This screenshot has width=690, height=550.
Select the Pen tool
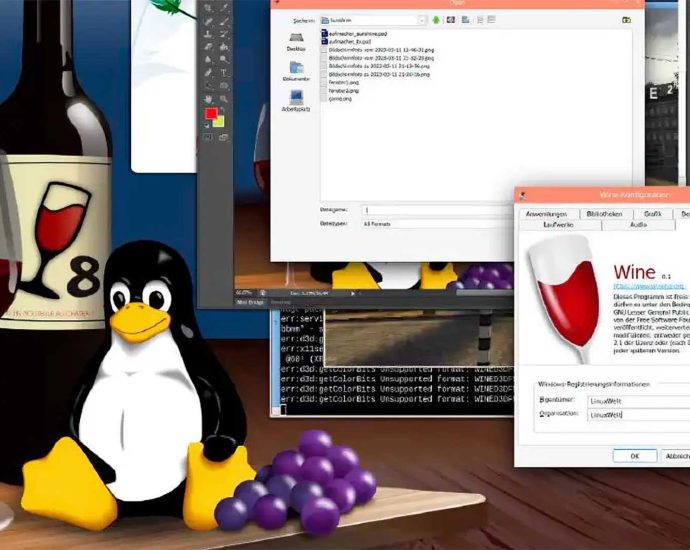pyautogui.click(x=208, y=73)
